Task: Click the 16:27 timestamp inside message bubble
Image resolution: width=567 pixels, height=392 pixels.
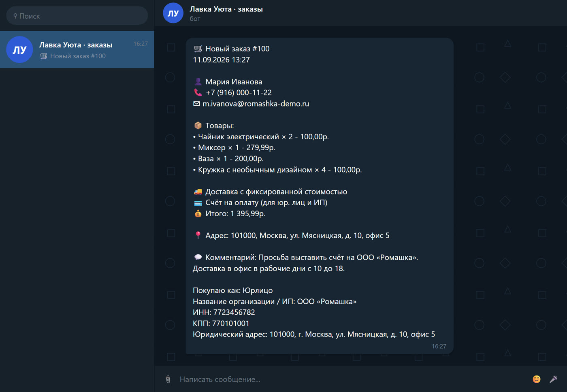Action: 439,346
